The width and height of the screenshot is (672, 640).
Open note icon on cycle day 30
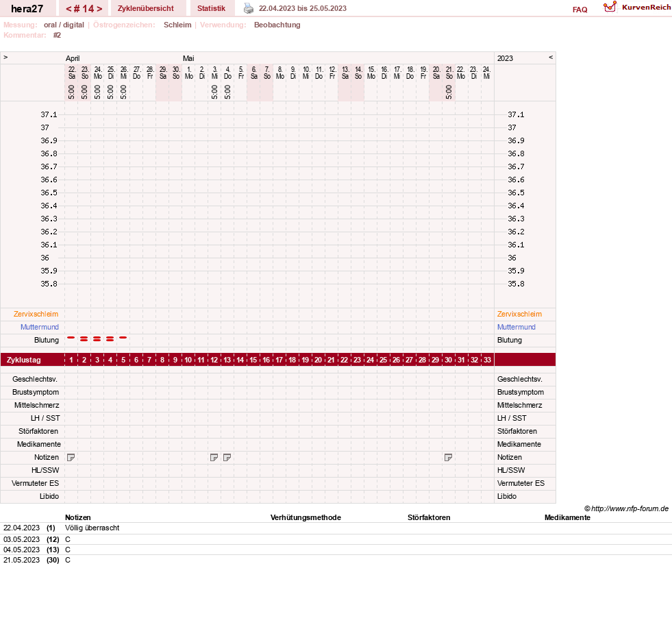[x=448, y=458]
